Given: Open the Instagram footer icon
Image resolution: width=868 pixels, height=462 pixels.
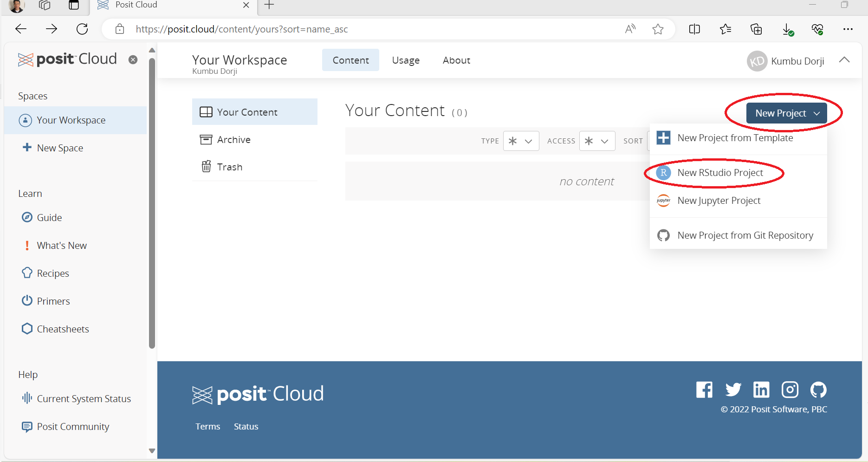Looking at the screenshot, I should click(790, 390).
